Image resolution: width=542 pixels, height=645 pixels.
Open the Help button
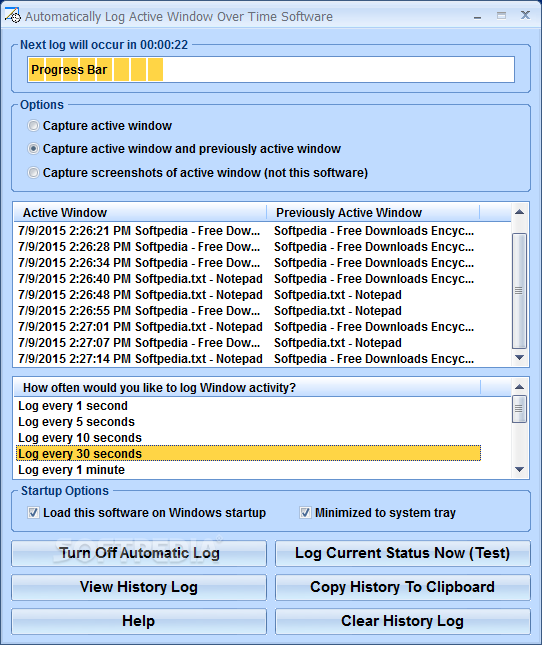coord(139,621)
